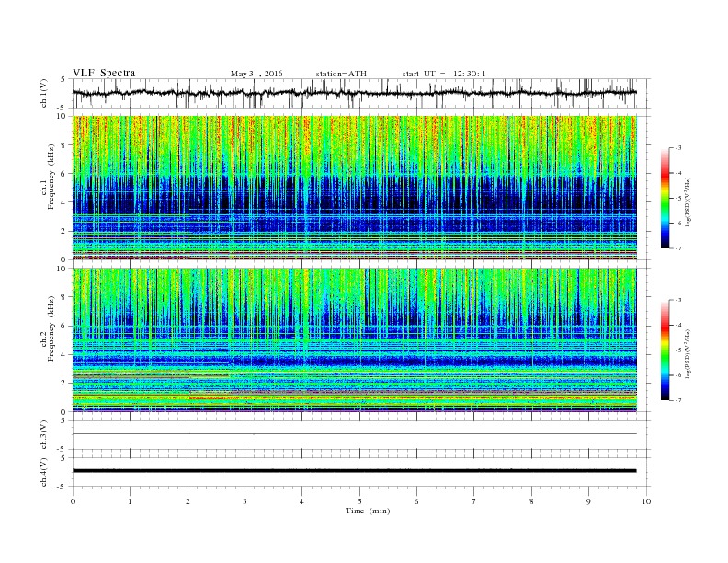
Task: Click the "ch.2 Frequency (kHz)" axis label
Action: (49, 328)
